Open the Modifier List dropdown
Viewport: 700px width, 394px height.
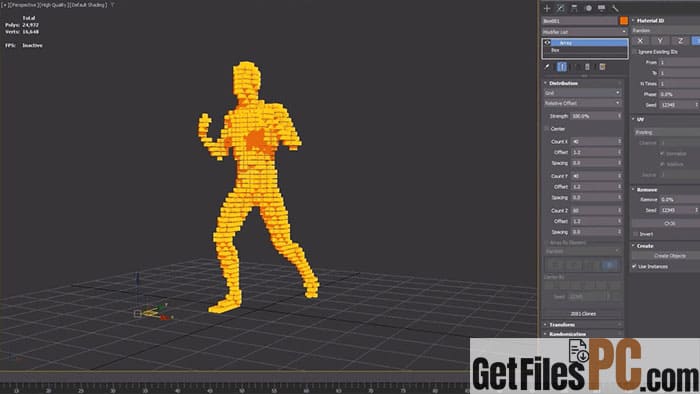pyautogui.click(x=584, y=32)
